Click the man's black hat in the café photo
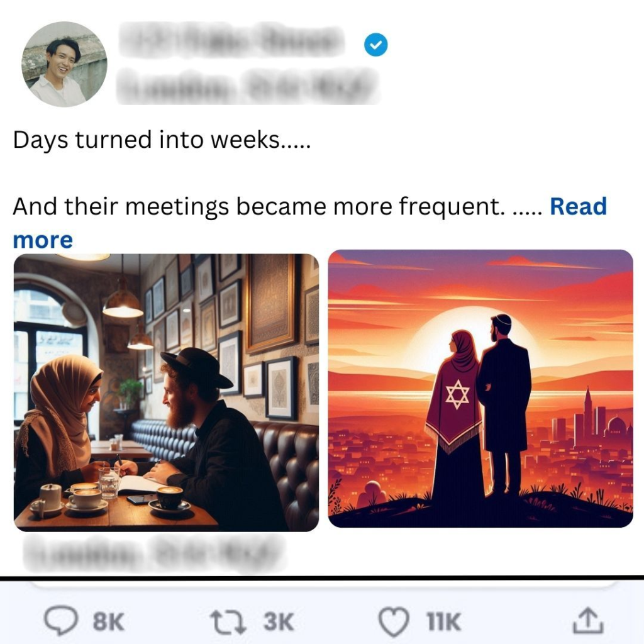The height and width of the screenshot is (644, 644). (196, 367)
